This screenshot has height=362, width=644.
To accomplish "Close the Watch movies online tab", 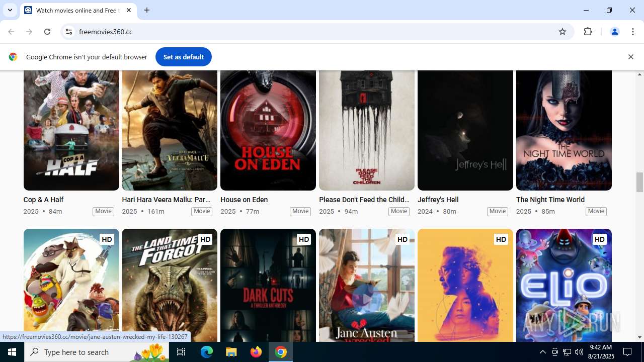I will [129, 10].
